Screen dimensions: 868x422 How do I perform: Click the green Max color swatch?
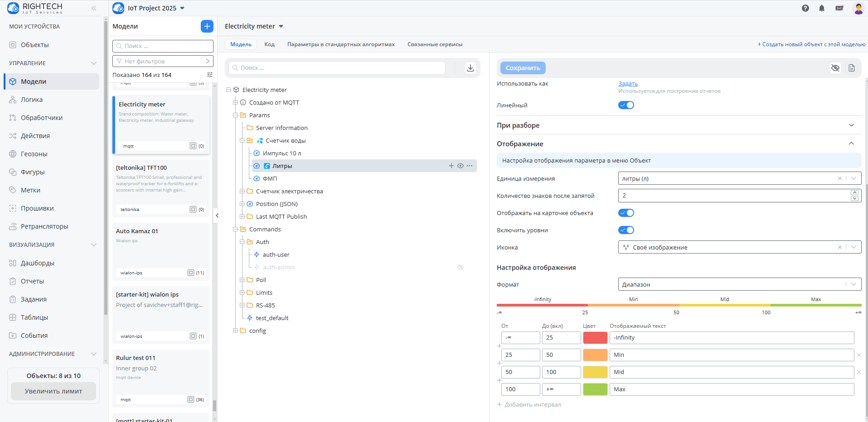click(x=595, y=389)
